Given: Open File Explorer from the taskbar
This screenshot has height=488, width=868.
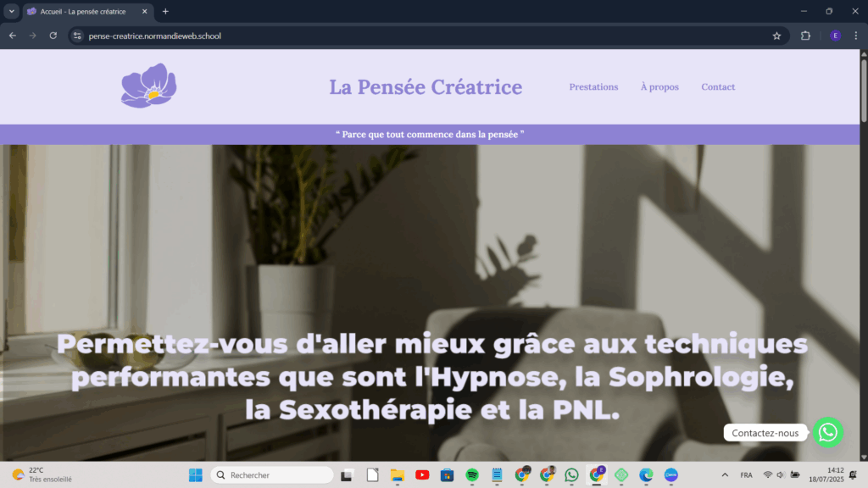Looking at the screenshot, I should (x=397, y=475).
